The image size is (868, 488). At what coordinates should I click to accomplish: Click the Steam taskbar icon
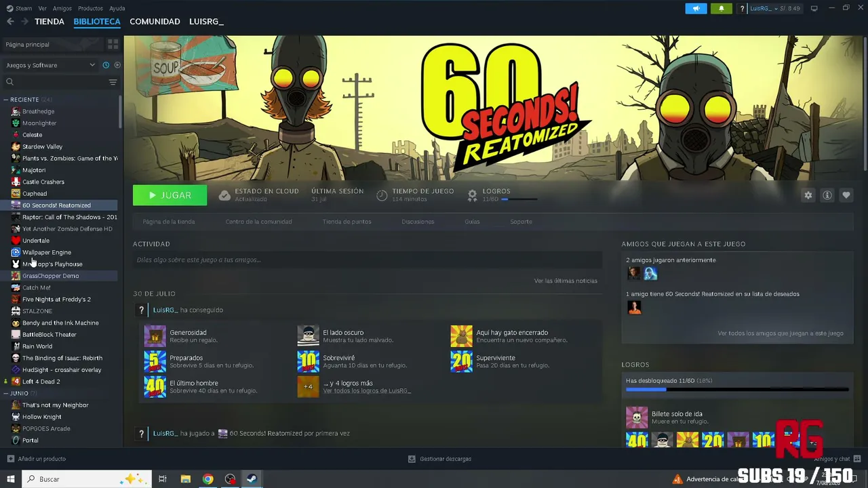(x=251, y=479)
